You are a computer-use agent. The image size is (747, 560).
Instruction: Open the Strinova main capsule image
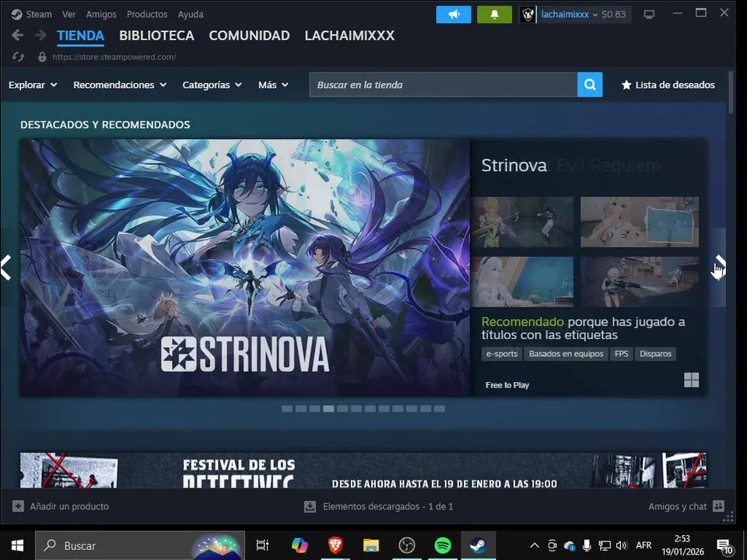tap(245, 268)
